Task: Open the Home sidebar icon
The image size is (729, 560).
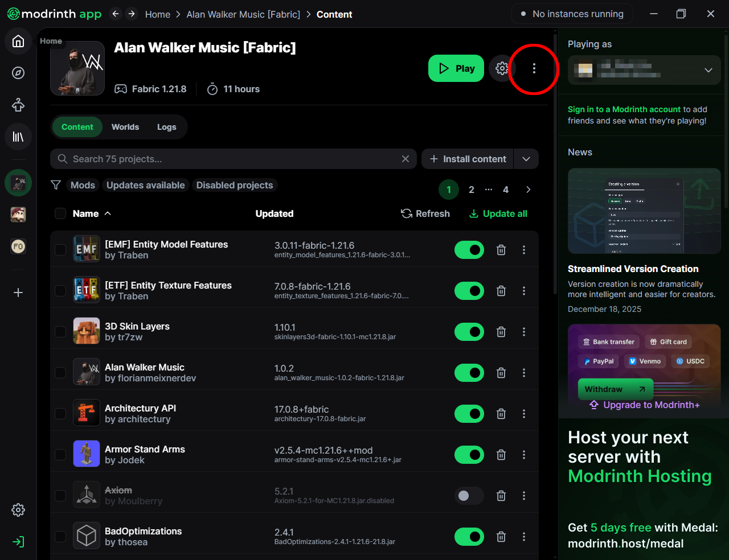Action: [x=18, y=41]
